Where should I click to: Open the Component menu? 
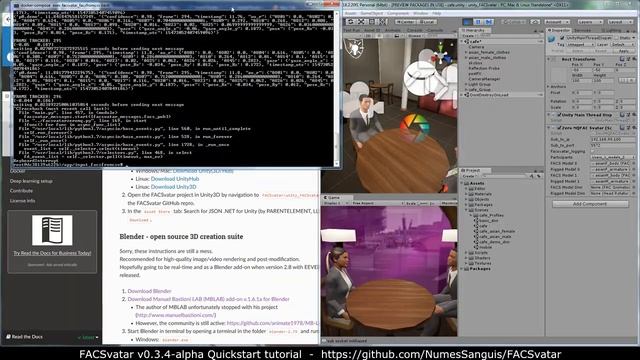click(x=398, y=13)
